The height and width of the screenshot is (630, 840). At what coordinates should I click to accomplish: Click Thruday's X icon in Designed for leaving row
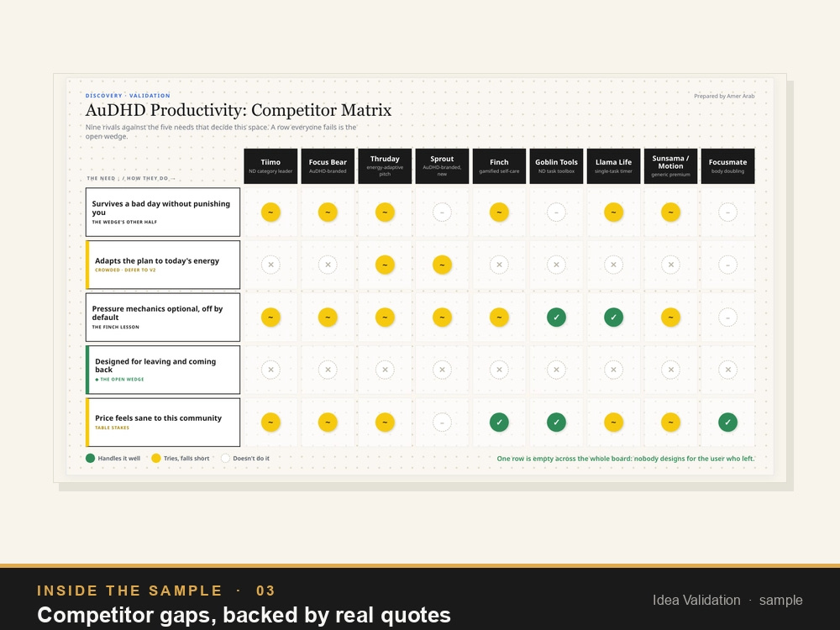tap(385, 370)
